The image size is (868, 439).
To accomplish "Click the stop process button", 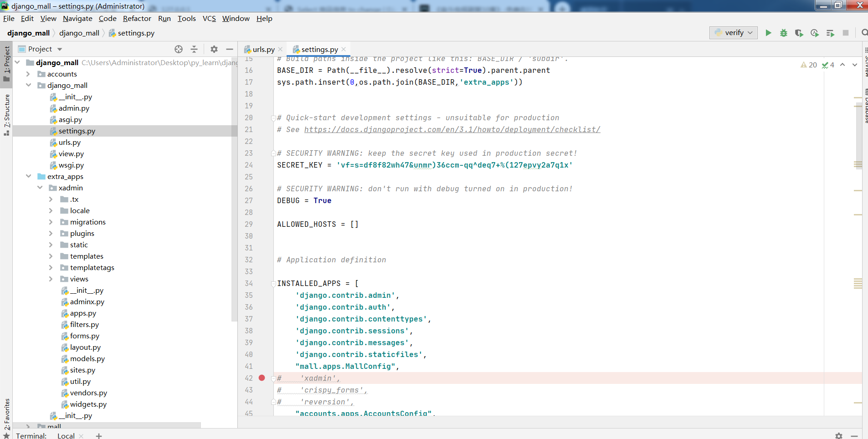I will coord(846,33).
